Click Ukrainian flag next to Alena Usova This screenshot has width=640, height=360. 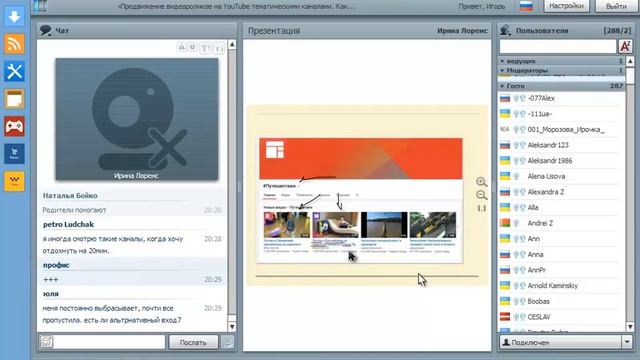tap(505, 176)
